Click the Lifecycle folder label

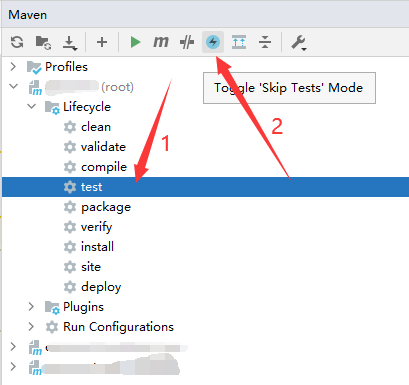87,107
